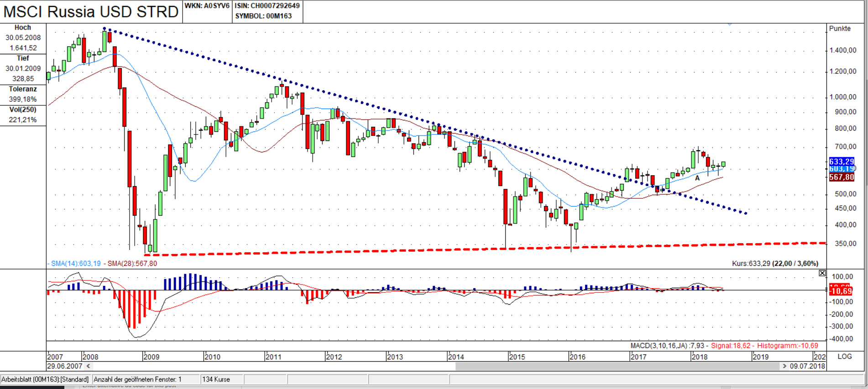
Task: Select the low value 328,85
Action: (x=23, y=79)
